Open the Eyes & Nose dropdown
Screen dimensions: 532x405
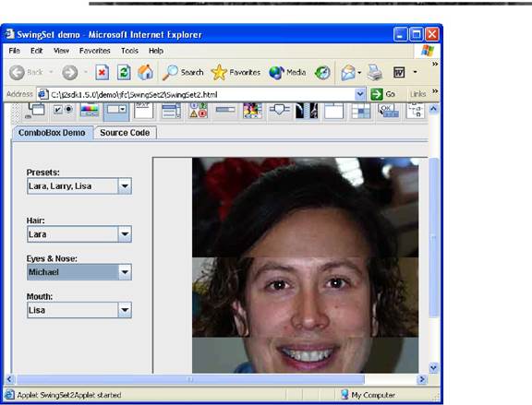click(x=125, y=272)
